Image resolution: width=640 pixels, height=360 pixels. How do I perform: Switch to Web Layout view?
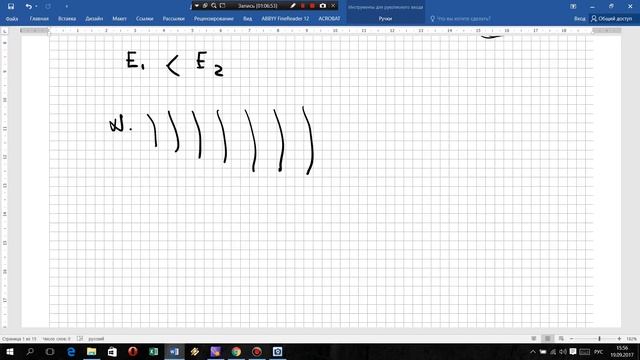tap(561, 339)
